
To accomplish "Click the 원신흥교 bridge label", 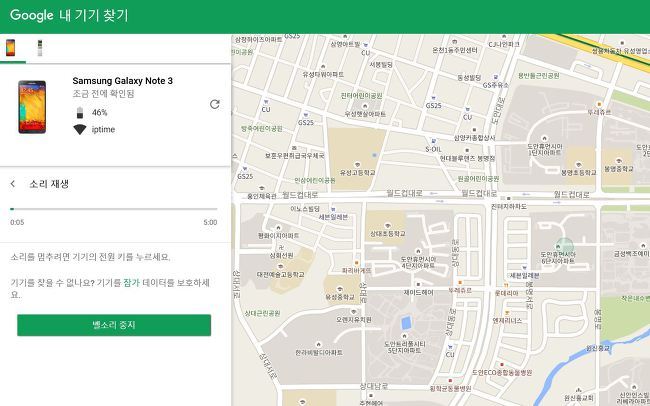I will [x=598, y=348].
